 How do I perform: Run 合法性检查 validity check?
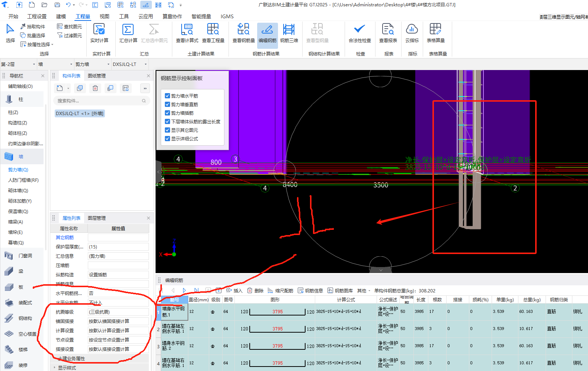pos(359,33)
